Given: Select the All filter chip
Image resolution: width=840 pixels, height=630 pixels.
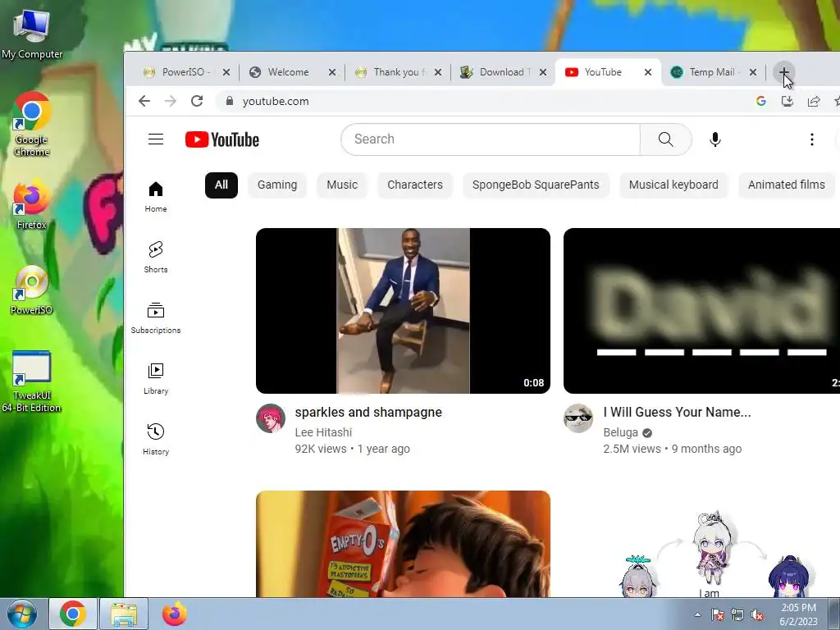Looking at the screenshot, I should click(x=221, y=185).
